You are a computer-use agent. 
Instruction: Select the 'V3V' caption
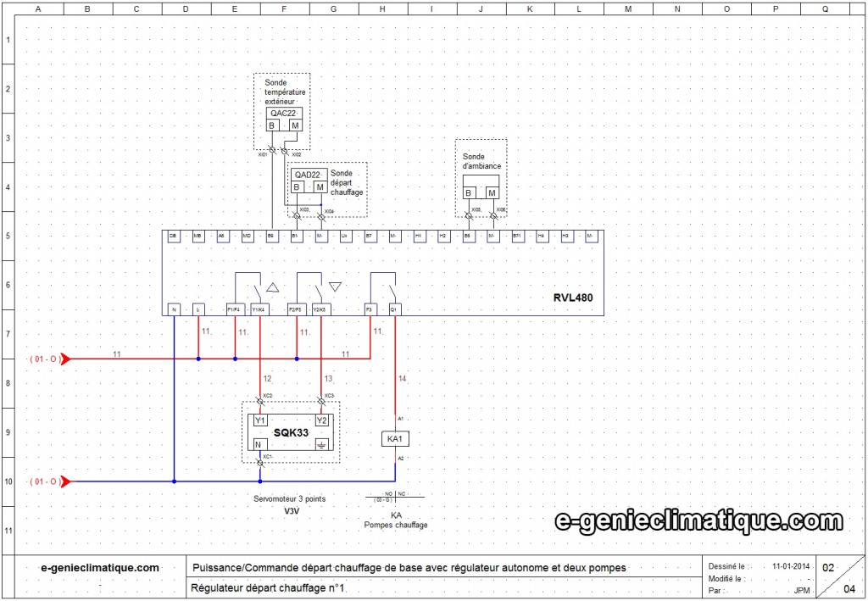coord(291,511)
